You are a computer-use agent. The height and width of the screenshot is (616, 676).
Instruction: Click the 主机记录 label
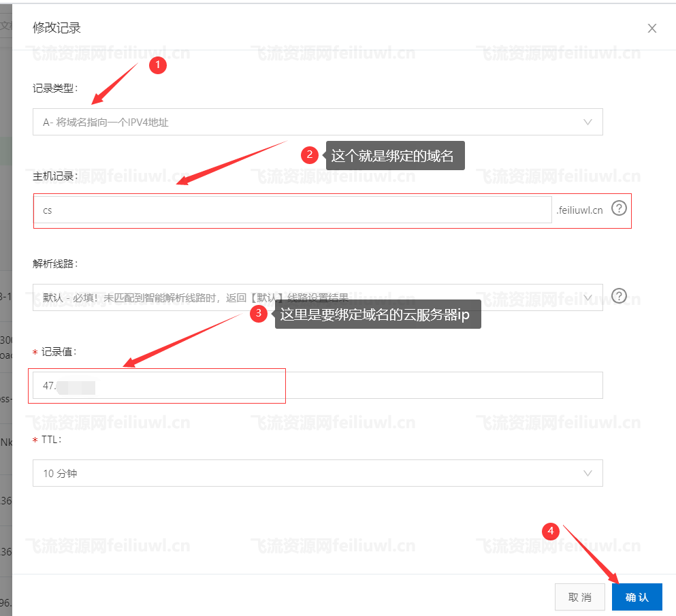click(x=55, y=176)
